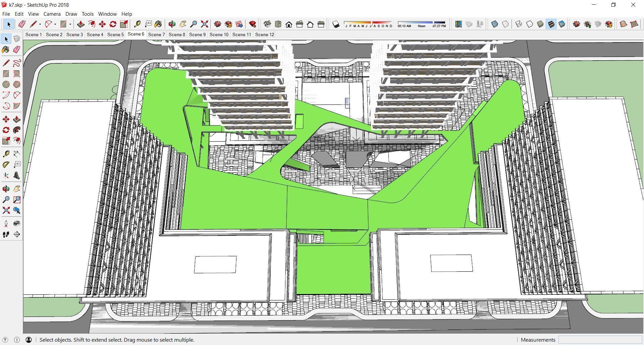The image size is (644, 345).
Task: Select the Circle tool in left panel
Action: (x=6, y=84)
